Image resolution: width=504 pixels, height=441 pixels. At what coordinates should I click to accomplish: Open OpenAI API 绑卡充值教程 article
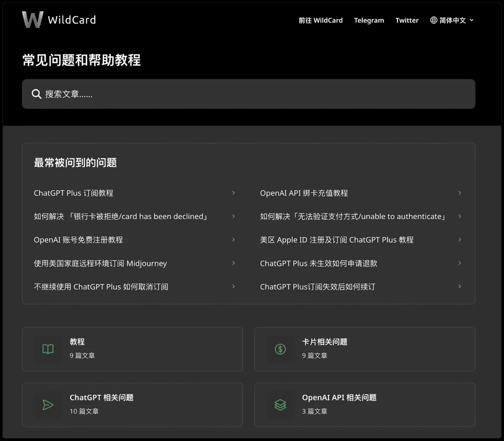304,193
